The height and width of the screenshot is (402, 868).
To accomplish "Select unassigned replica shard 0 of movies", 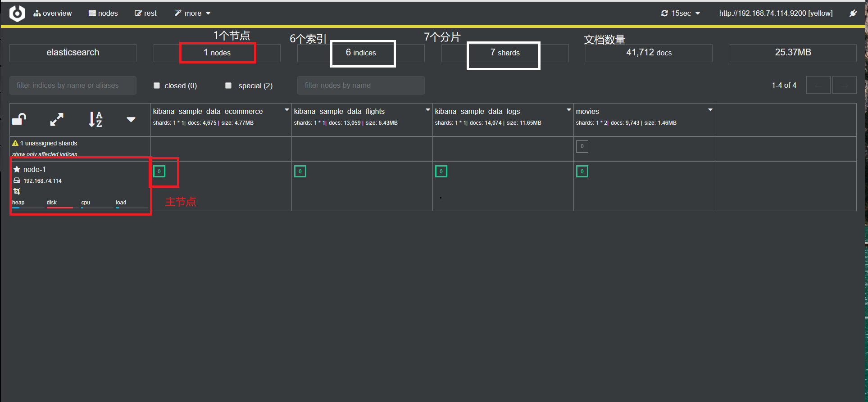I will pyautogui.click(x=582, y=146).
